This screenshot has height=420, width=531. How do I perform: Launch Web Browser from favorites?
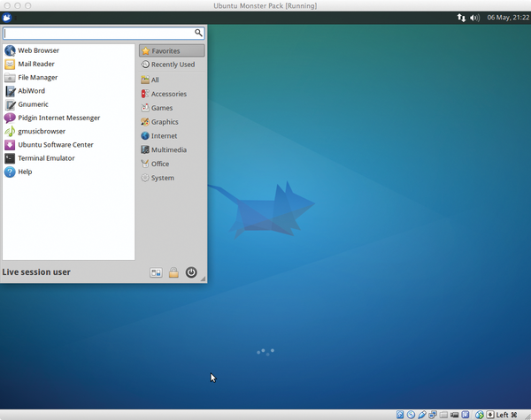pyautogui.click(x=69, y=50)
